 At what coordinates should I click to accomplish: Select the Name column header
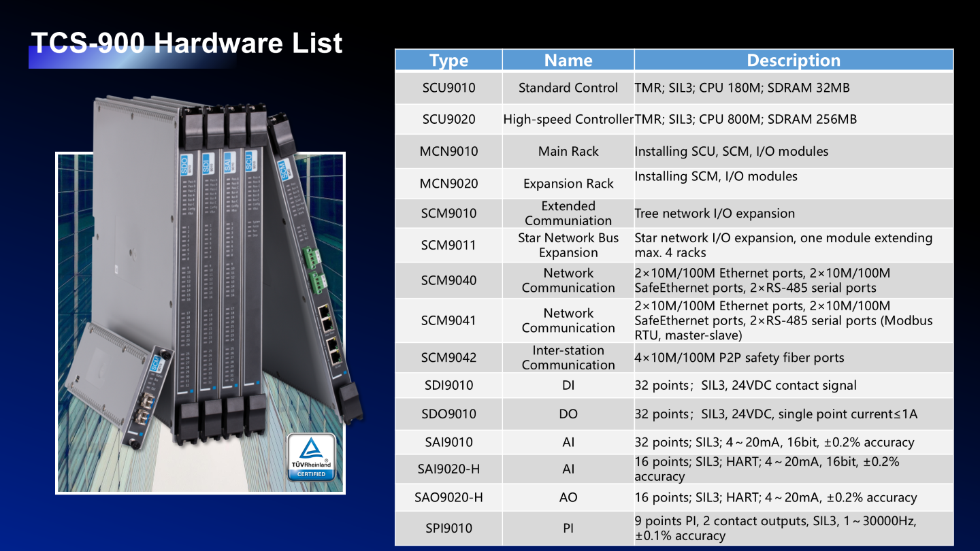[568, 61]
